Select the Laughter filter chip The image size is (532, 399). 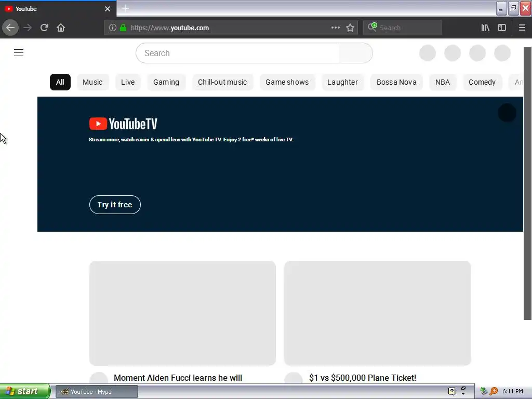coord(343,82)
